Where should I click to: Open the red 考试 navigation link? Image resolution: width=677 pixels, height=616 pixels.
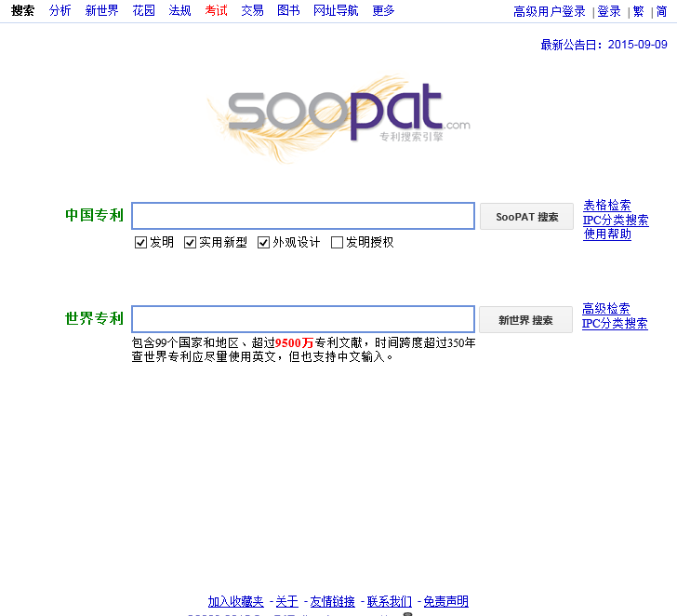coord(216,10)
